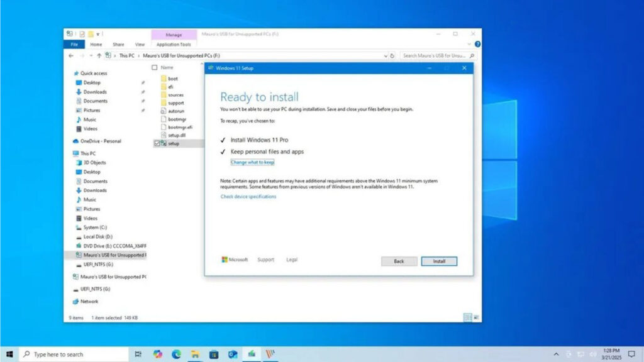The image size is (644, 362).
Task: Expand the address bar history dropdown
Action: 385,56
